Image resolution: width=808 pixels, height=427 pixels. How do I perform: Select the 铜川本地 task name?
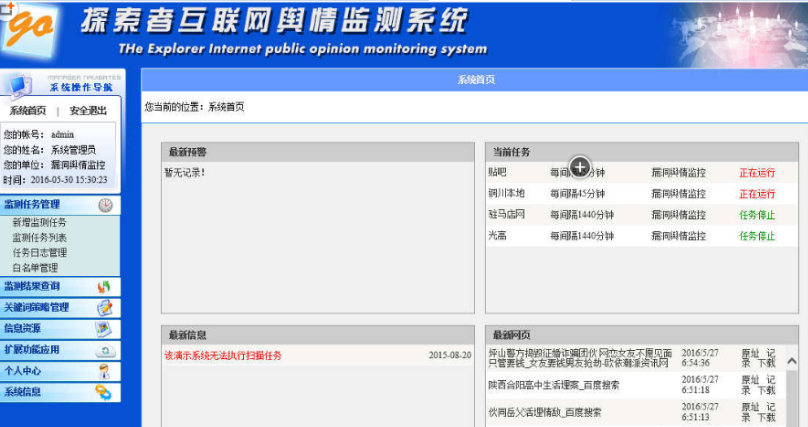tap(506, 193)
